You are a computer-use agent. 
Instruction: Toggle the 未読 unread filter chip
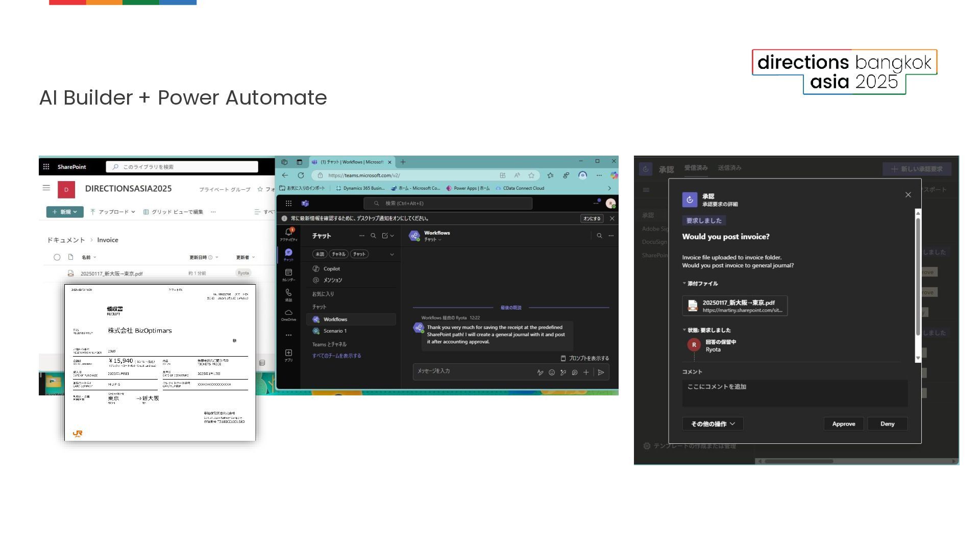pyautogui.click(x=320, y=254)
